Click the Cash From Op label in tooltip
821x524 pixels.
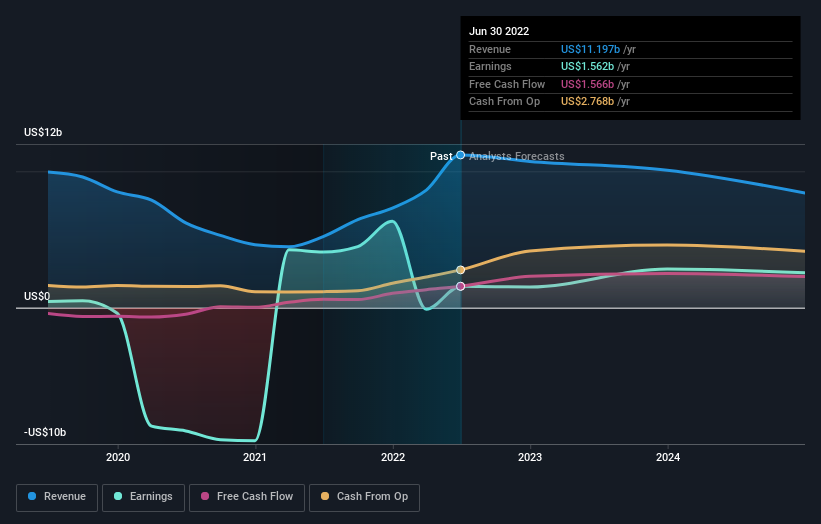coord(504,102)
